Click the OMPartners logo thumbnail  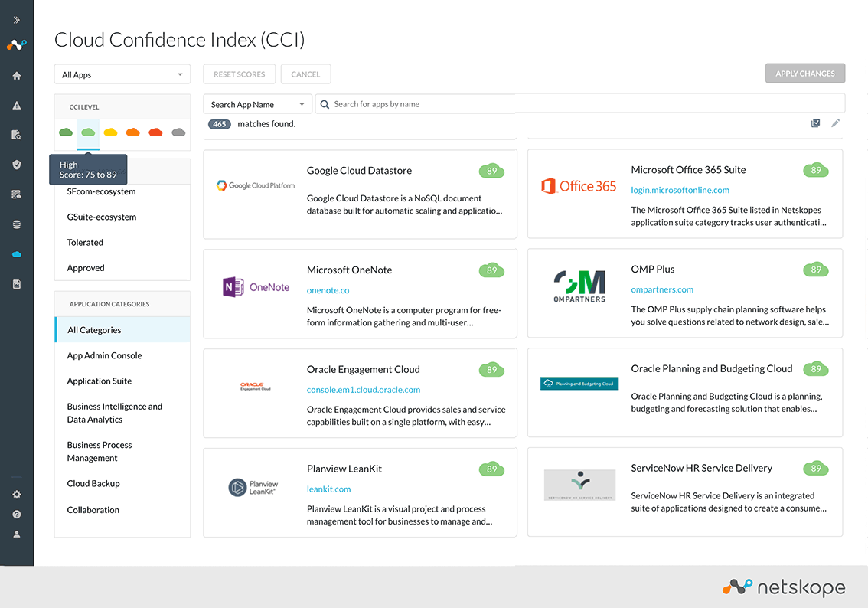click(579, 286)
